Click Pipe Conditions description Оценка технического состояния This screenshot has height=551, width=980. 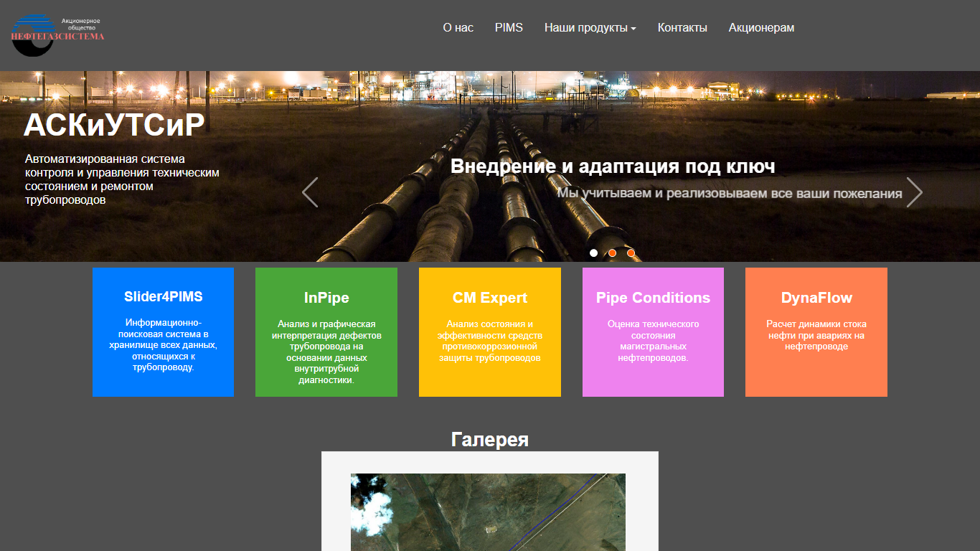(653, 341)
